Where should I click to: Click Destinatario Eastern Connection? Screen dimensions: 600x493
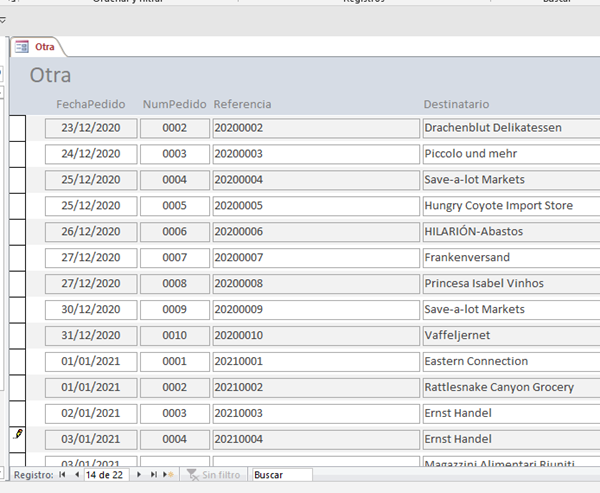tap(511, 361)
